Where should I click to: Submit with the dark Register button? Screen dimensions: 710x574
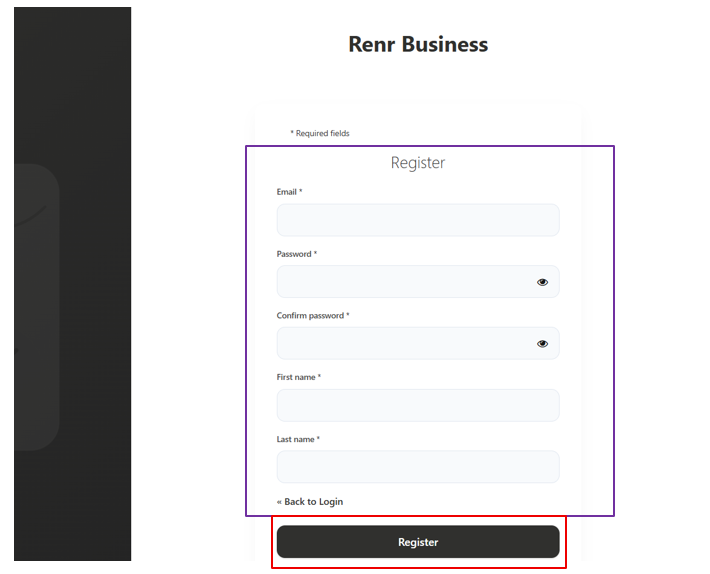(418, 542)
